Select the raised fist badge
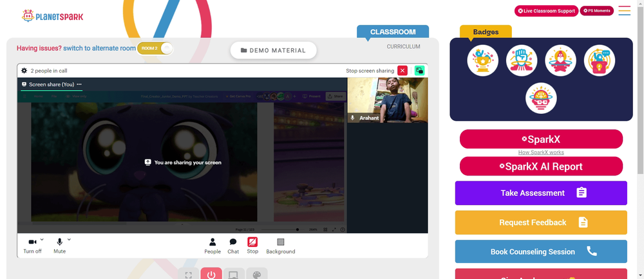The image size is (644, 279). pyautogui.click(x=522, y=60)
